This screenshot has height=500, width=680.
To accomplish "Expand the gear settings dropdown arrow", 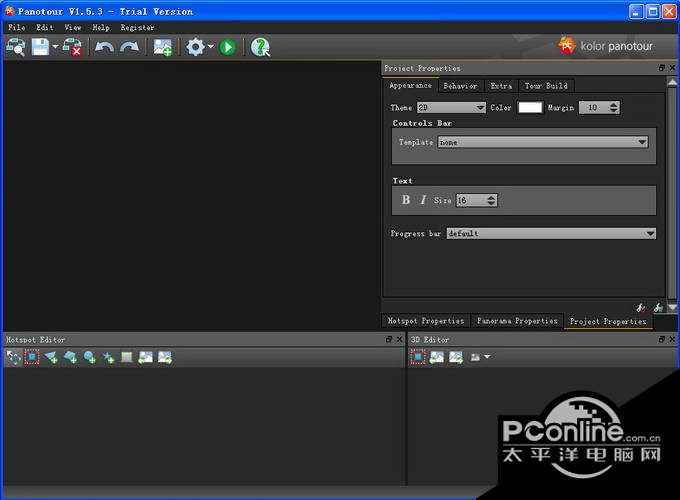I will point(210,46).
